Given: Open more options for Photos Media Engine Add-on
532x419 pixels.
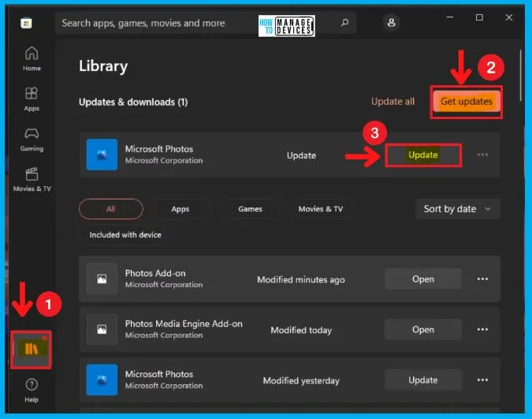Looking at the screenshot, I should pyautogui.click(x=482, y=330).
